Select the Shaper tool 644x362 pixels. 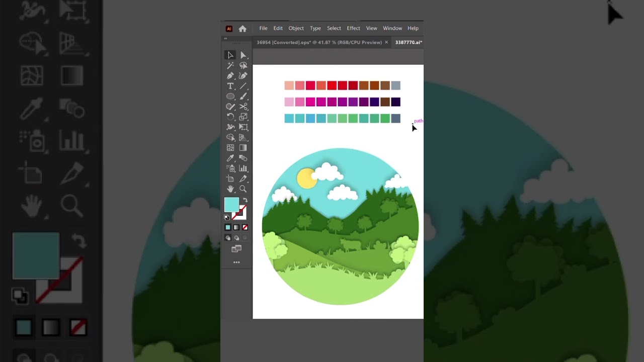[x=230, y=107]
